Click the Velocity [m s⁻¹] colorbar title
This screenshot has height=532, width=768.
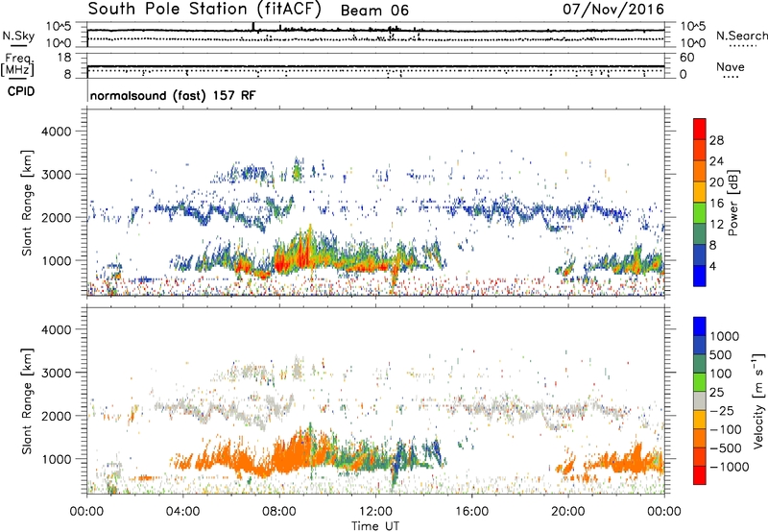(x=758, y=400)
